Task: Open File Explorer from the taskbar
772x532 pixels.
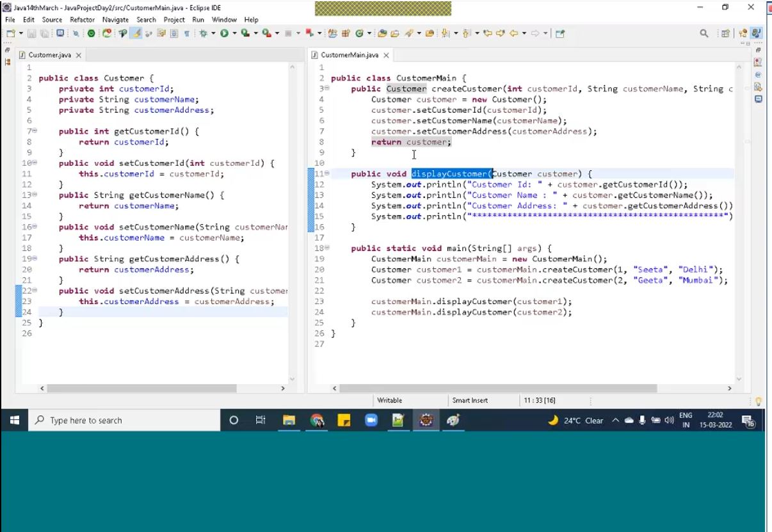Action: click(289, 420)
